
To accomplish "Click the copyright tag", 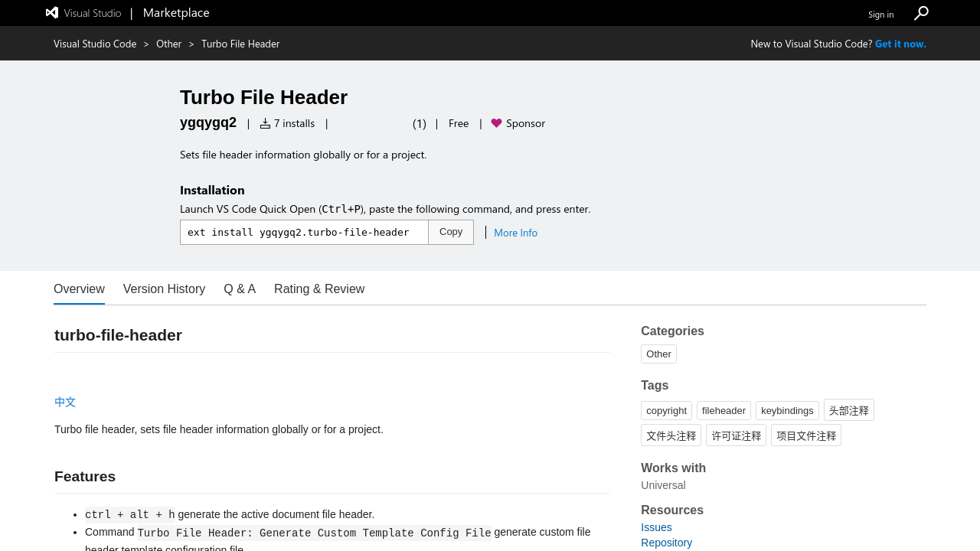I will click(666, 410).
